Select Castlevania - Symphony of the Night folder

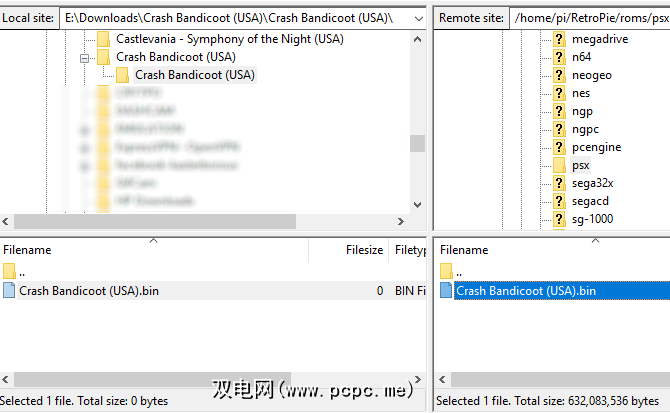coord(230,39)
